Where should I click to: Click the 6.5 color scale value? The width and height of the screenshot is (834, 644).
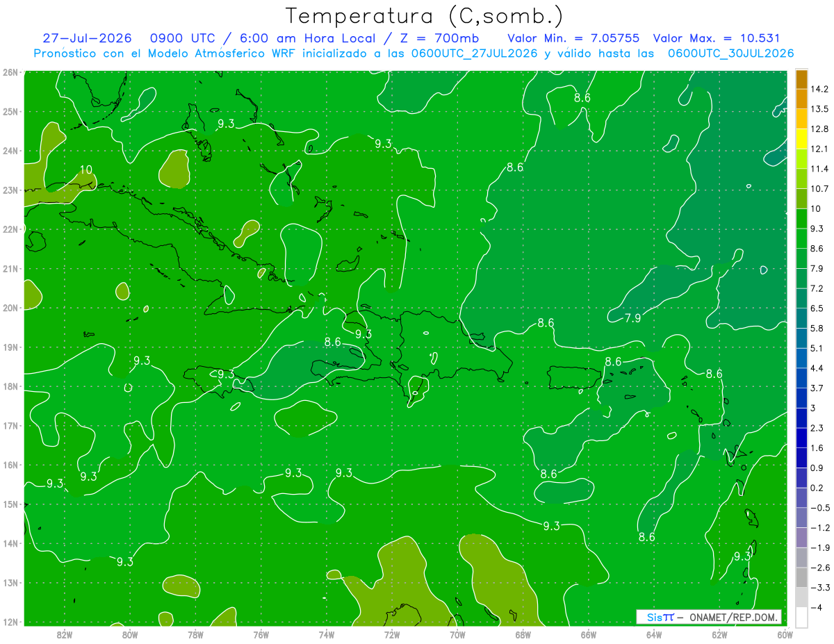pyautogui.click(x=818, y=308)
